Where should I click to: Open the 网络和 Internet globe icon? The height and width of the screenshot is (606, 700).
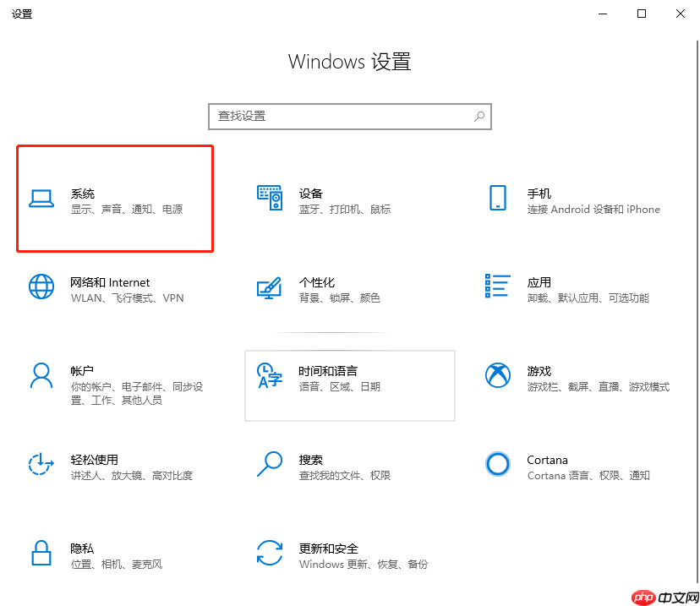coord(41,287)
